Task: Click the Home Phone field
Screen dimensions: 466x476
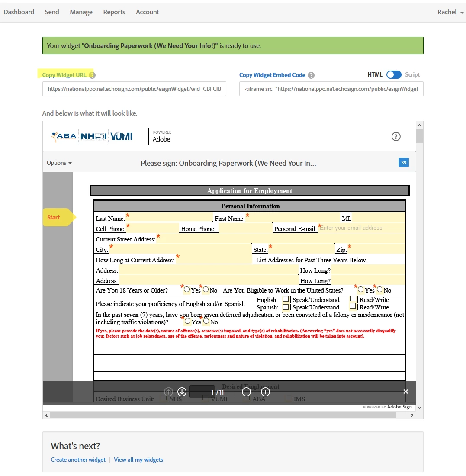Action: coord(245,228)
